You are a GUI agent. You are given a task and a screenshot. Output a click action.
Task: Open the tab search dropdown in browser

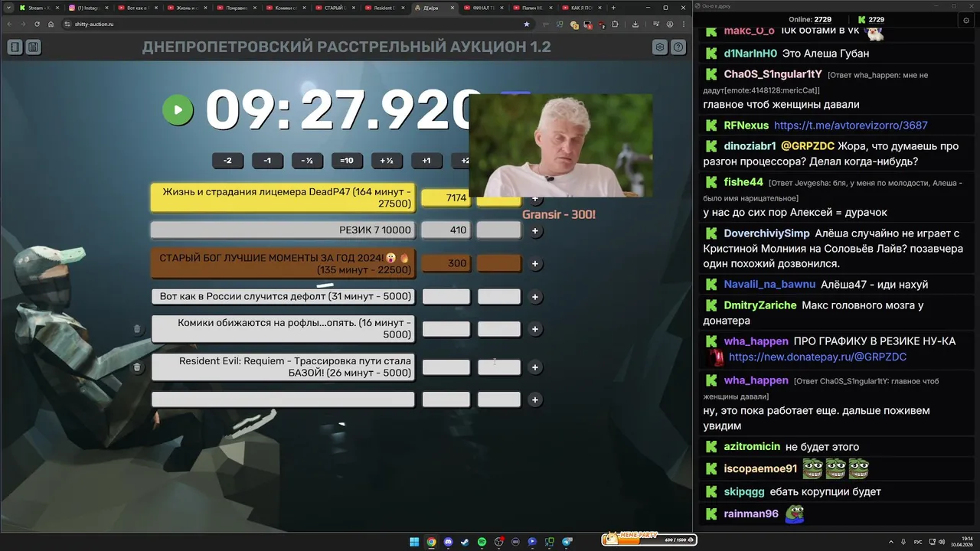pos(8,8)
